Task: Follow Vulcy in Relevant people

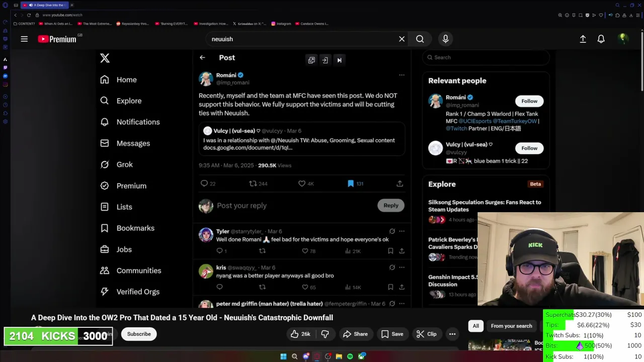Action: pos(529,148)
